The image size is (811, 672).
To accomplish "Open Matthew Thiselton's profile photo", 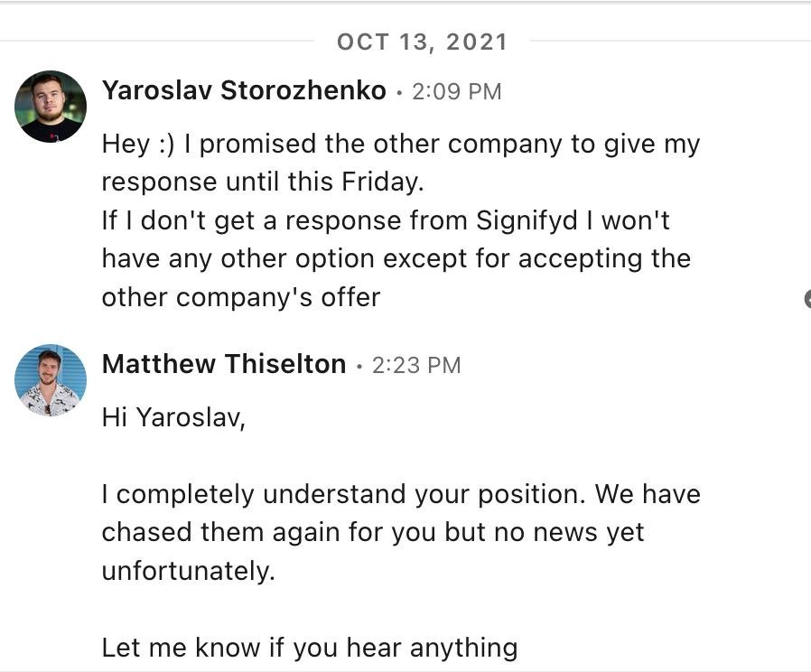I will [x=51, y=380].
